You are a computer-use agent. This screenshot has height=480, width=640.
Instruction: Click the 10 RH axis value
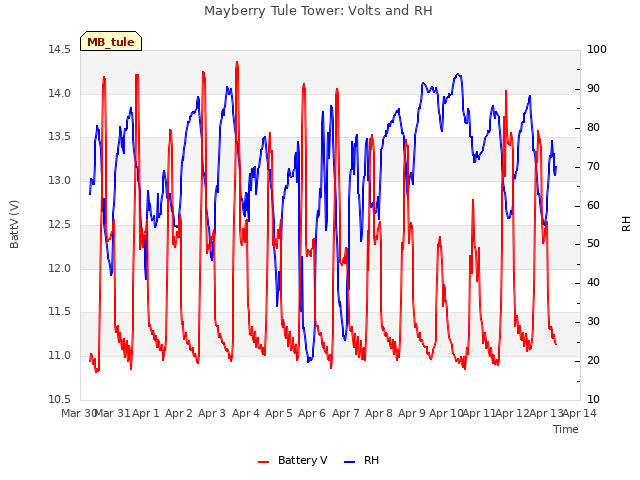coord(593,399)
